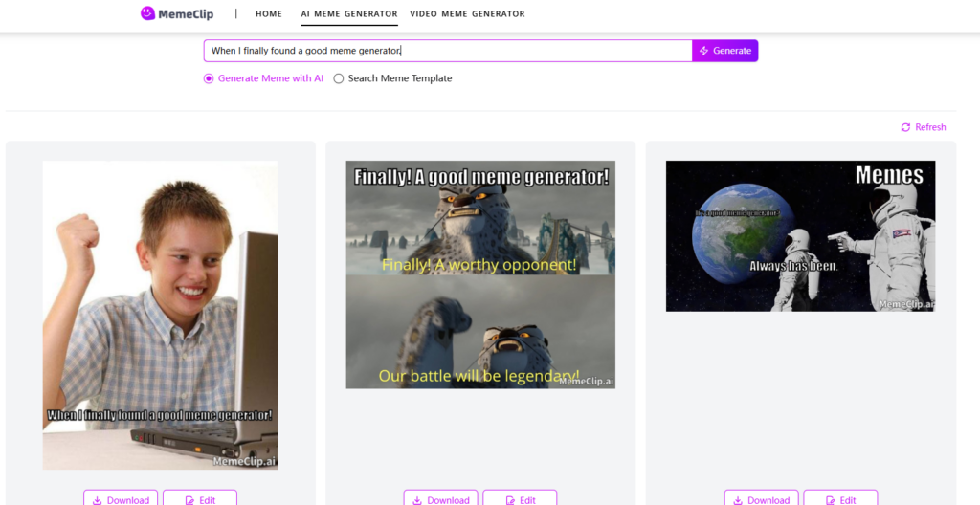The width and height of the screenshot is (980, 505).
Task: Edit the astronaut meme
Action: 840,498
